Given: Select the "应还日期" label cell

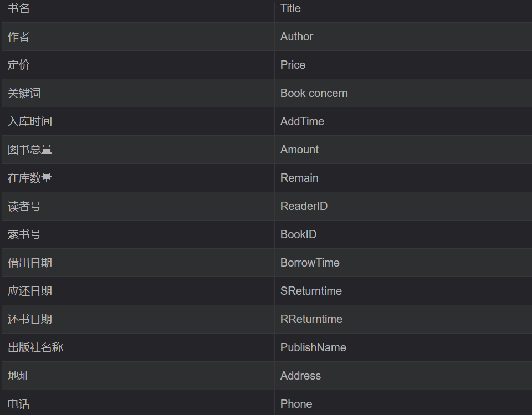Looking at the screenshot, I should tap(30, 291).
